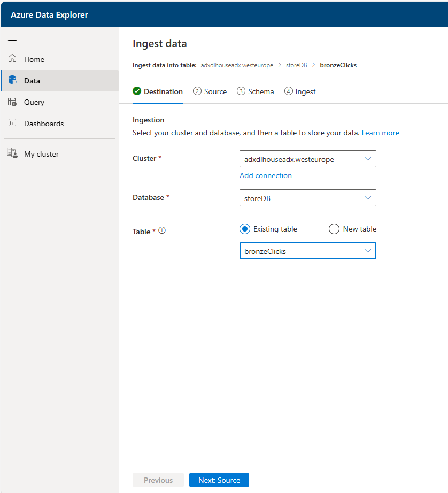Open the Cluster dropdown
This screenshot has height=493, width=448.
(x=308, y=159)
